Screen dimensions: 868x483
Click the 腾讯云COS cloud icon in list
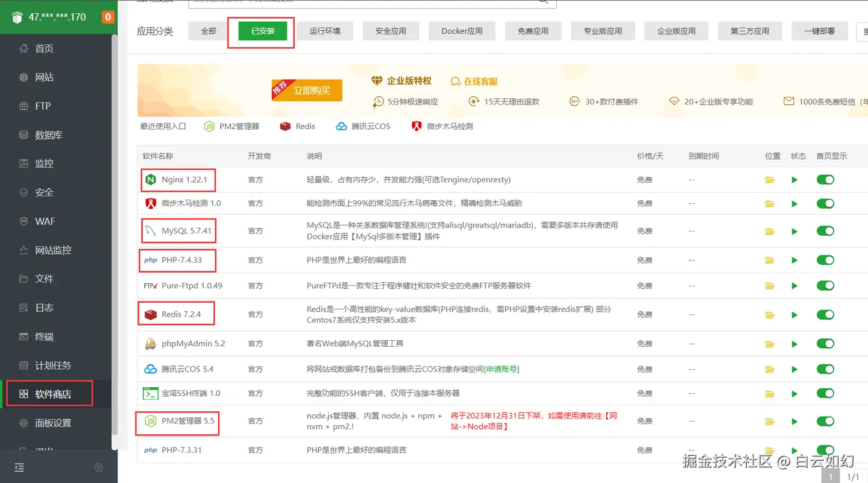tap(150, 369)
